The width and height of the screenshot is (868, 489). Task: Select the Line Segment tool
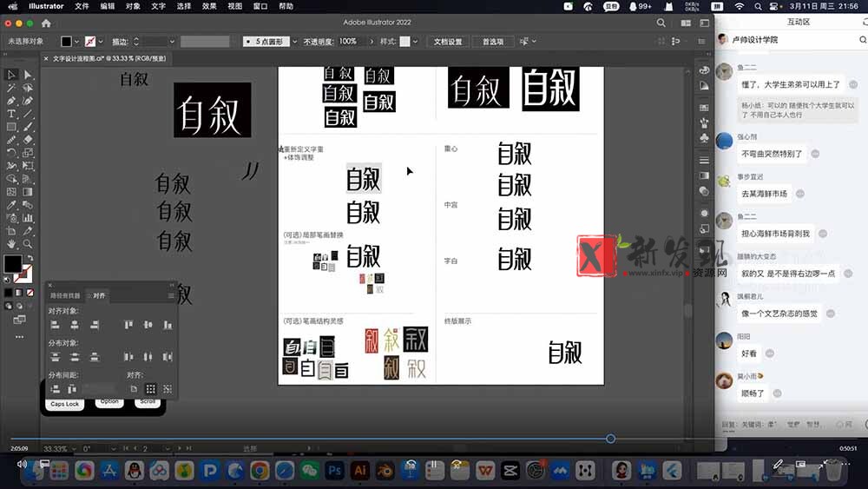tap(28, 114)
